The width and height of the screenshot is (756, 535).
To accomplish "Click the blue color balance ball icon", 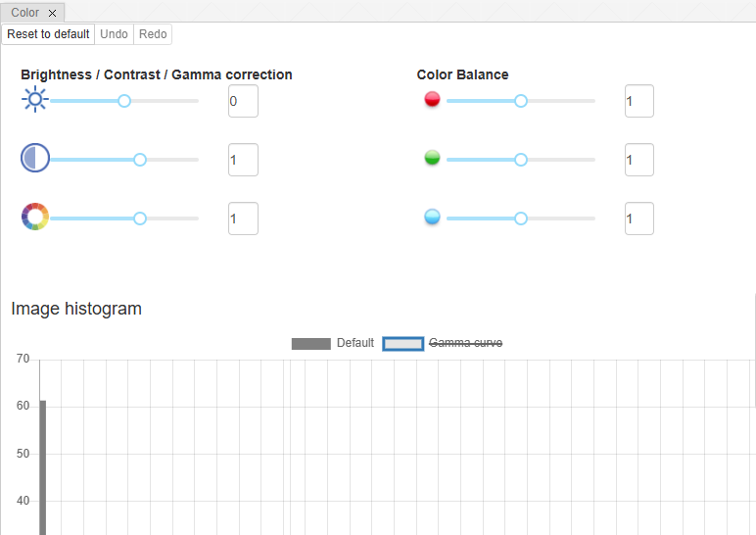I will click(x=432, y=217).
